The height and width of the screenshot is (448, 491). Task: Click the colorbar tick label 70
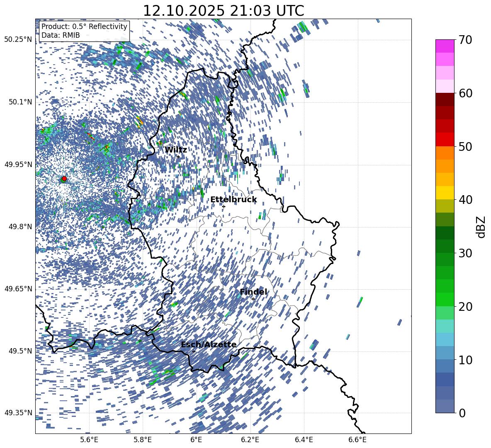coord(465,40)
